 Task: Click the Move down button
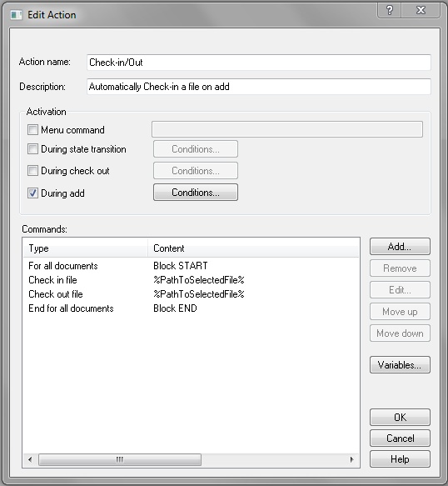click(400, 333)
